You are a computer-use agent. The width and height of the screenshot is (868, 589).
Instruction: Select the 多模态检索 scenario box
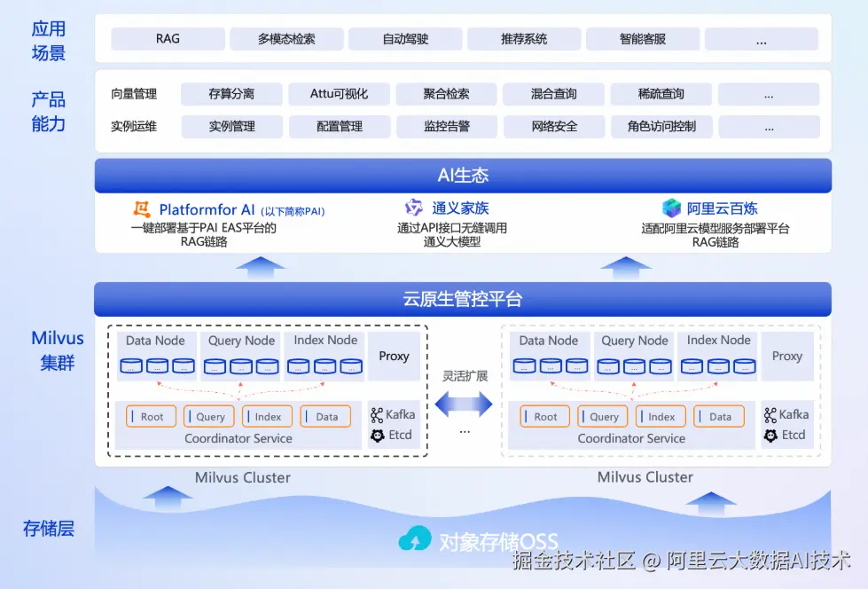click(286, 39)
